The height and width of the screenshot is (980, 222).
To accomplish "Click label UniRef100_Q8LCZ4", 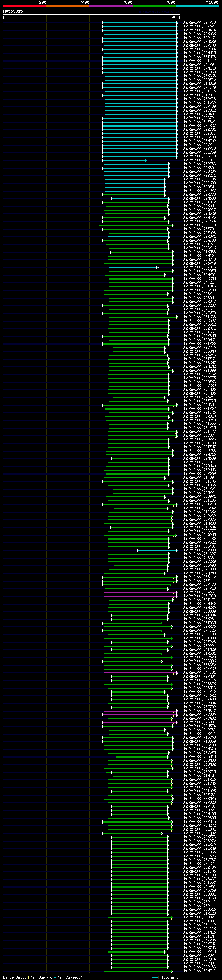I will tap(199, 864).
